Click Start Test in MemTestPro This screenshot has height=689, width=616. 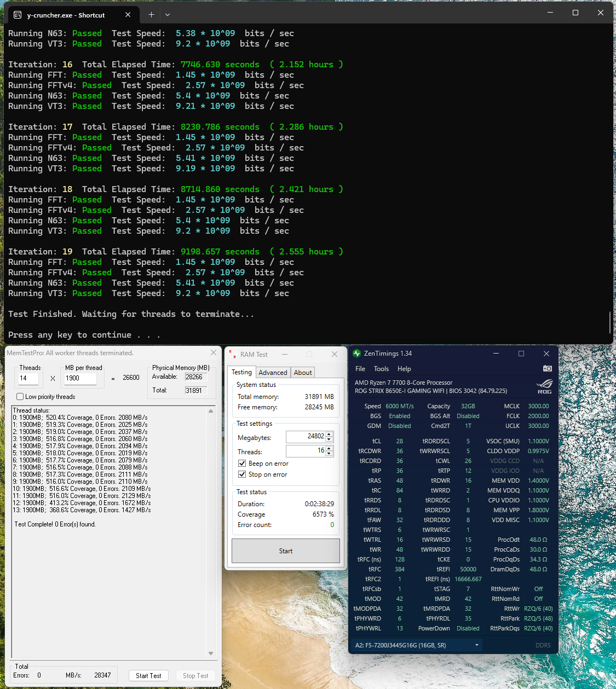[148, 676]
